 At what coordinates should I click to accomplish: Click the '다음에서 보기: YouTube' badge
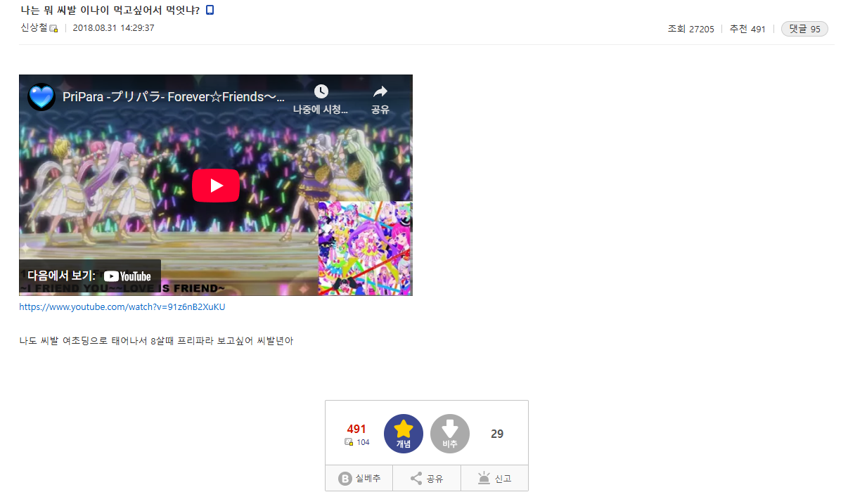pyautogui.click(x=90, y=276)
